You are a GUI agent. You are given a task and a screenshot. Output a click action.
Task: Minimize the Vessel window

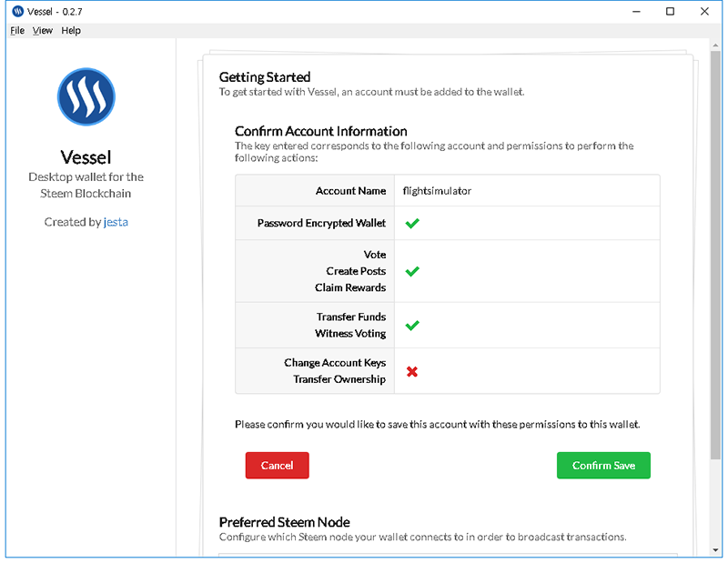click(636, 12)
